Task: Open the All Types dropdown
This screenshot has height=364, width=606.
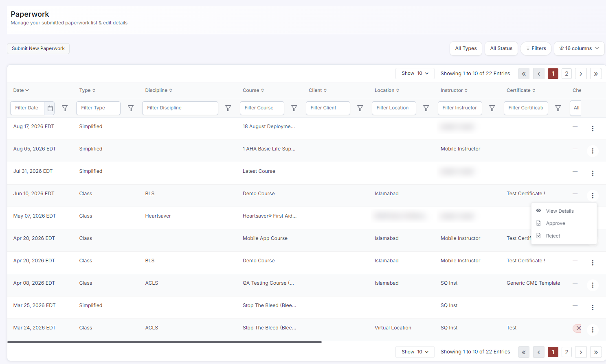Action: pyautogui.click(x=466, y=48)
